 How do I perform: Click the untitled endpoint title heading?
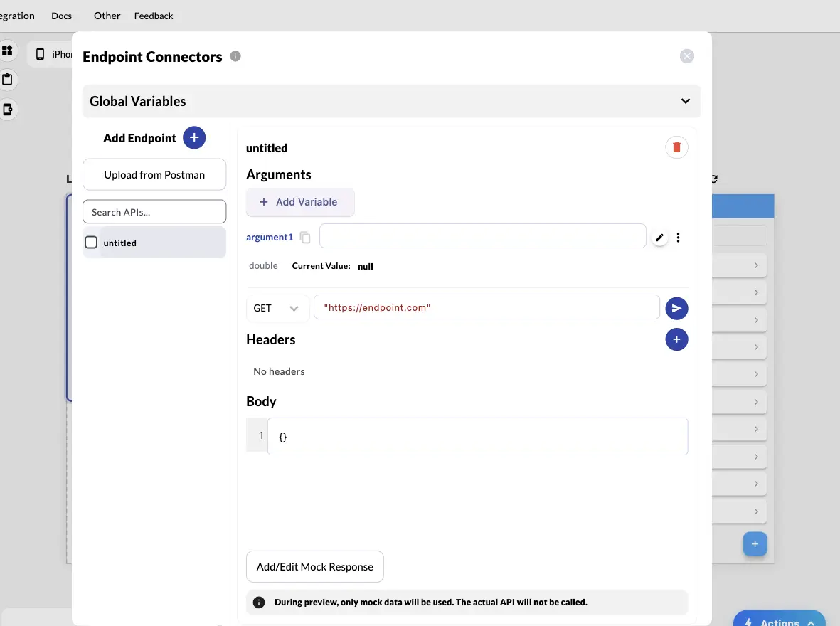click(x=267, y=148)
